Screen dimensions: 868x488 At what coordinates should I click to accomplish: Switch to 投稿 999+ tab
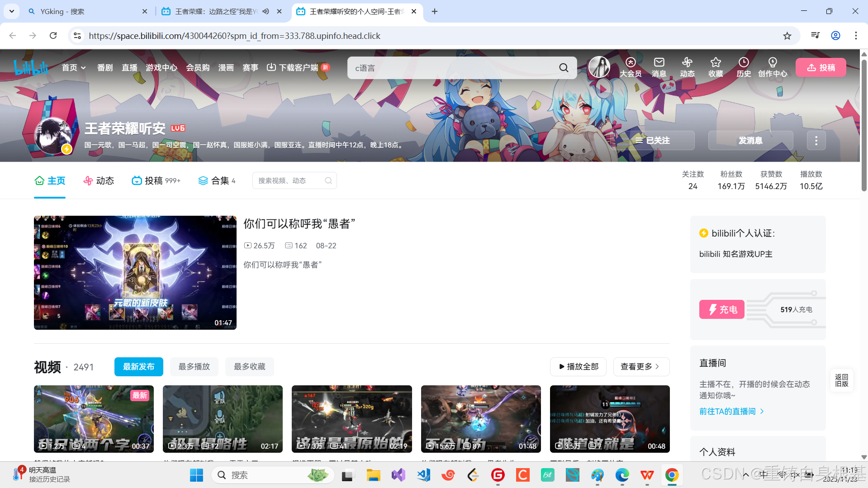pos(156,181)
